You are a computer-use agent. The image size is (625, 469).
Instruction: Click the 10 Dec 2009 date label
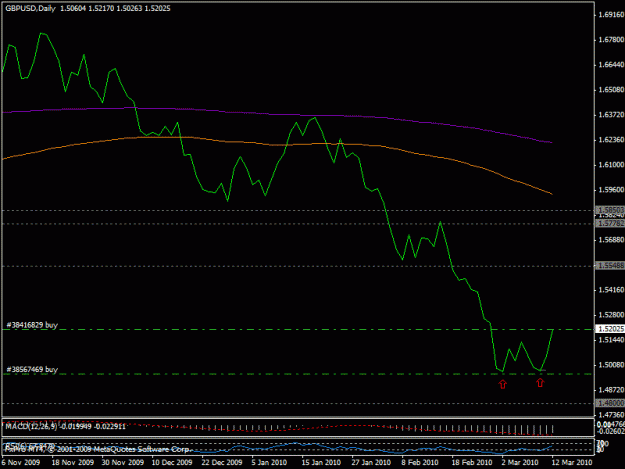point(172,462)
